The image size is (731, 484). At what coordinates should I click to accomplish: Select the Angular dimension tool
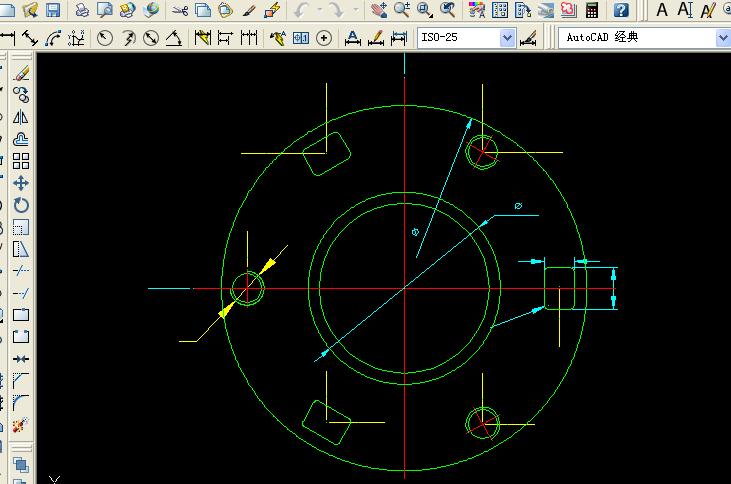pyautogui.click(x=174, y=38)
